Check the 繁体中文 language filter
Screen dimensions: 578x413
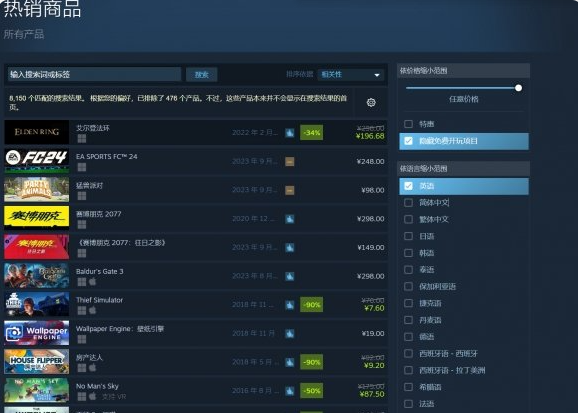(408, 219)
